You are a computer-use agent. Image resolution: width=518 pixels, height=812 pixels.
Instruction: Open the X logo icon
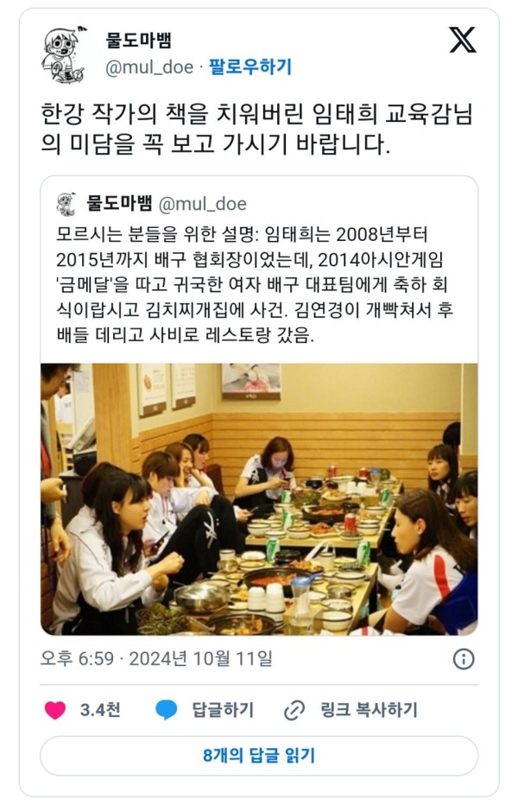[463, 40]
